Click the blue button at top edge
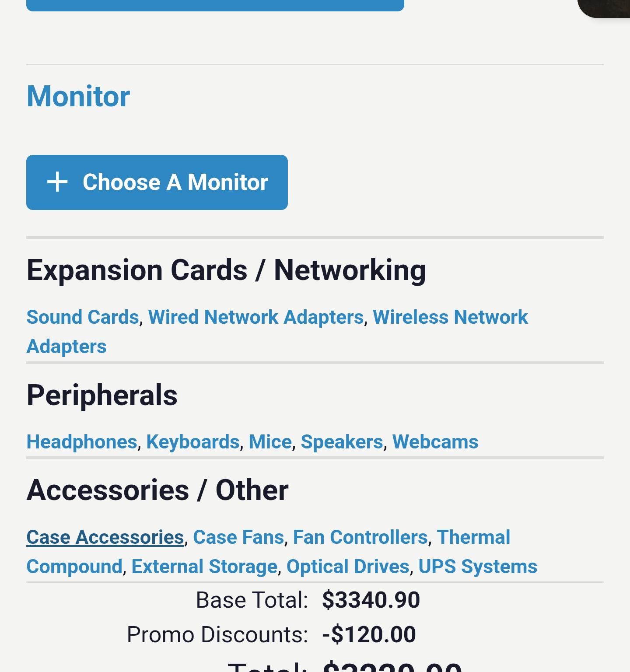The image size is (630, 672). pos(215,5)
